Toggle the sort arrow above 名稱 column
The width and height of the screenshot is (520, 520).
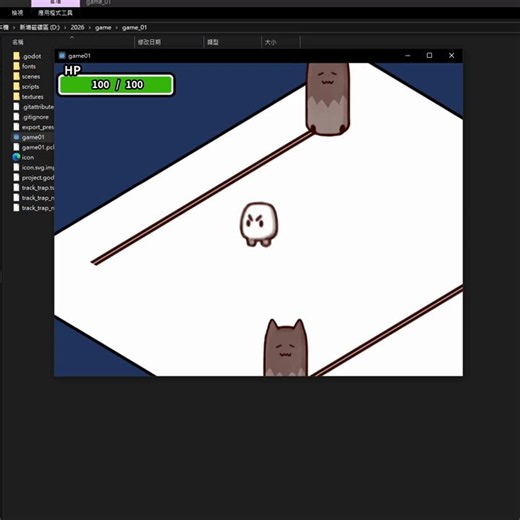click(x=72, y=37)
